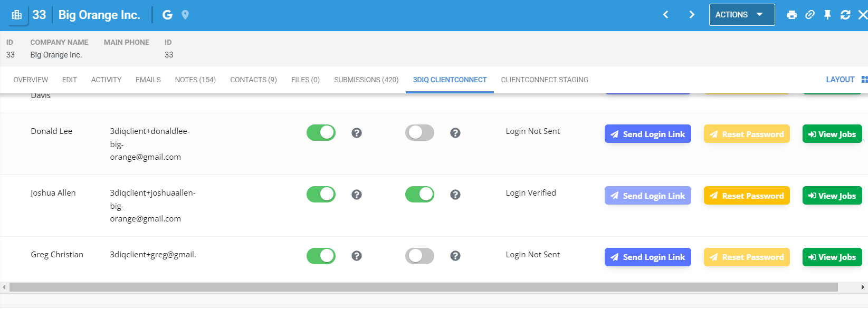Click the scrollbar right arrow
868x309 pixels.
coord(863,287)
